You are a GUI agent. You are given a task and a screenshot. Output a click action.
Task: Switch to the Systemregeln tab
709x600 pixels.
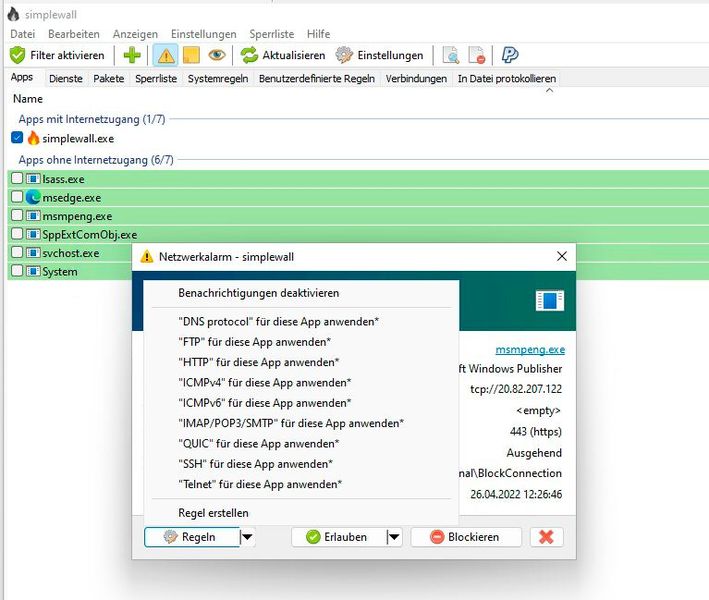(x=218, y=79)
